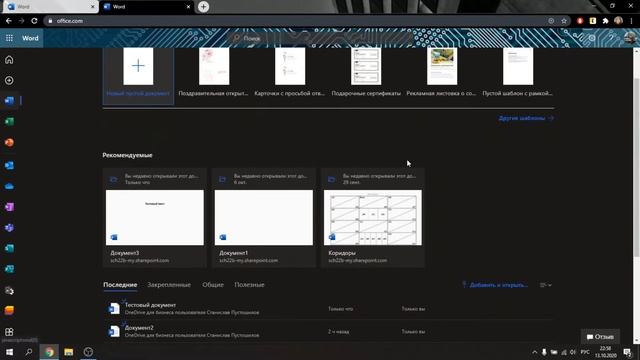Go back in browser history

(9, 21)
